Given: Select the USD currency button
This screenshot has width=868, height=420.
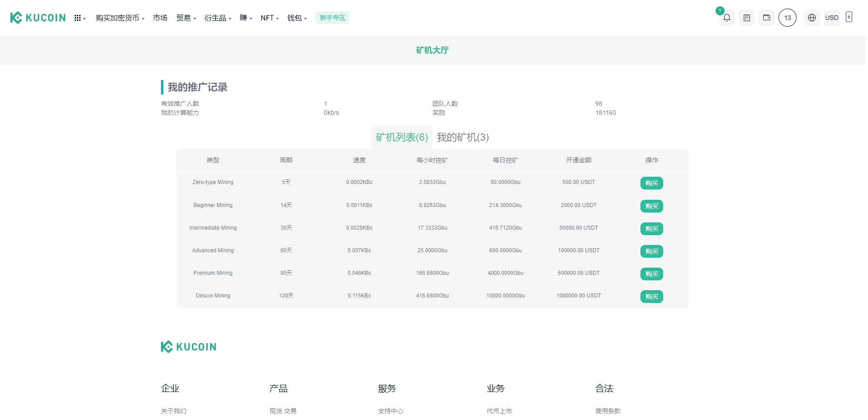Looking at the screenshot, I should (x=831, y=18).
